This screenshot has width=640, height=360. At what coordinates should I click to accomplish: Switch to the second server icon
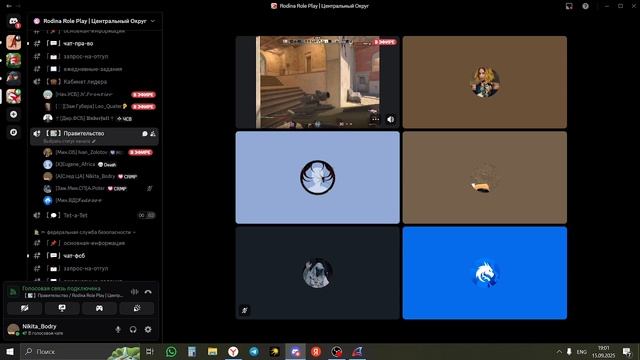tap(13, 60)
